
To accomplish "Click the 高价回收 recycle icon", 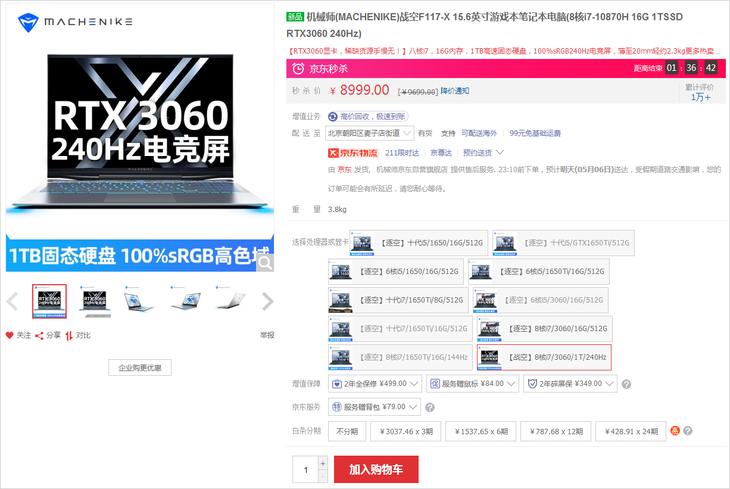I will pyautogui.click(x=333, y=116).
